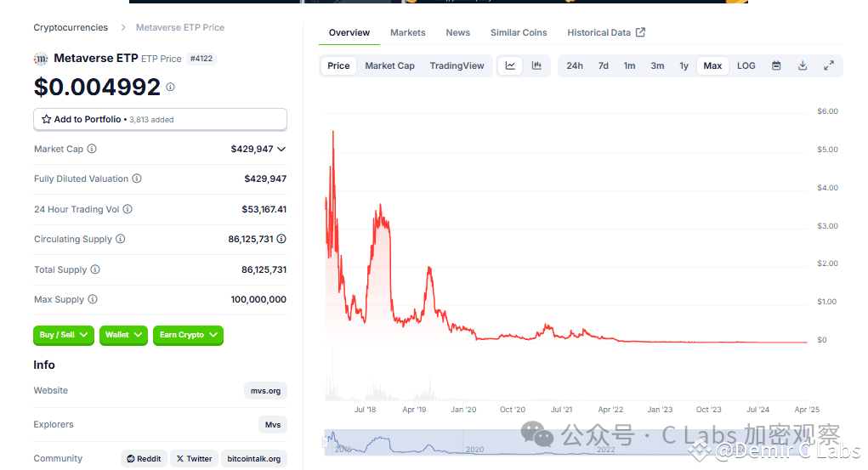
Task: Open the mvs.org website link
Action: click(265, 391)
